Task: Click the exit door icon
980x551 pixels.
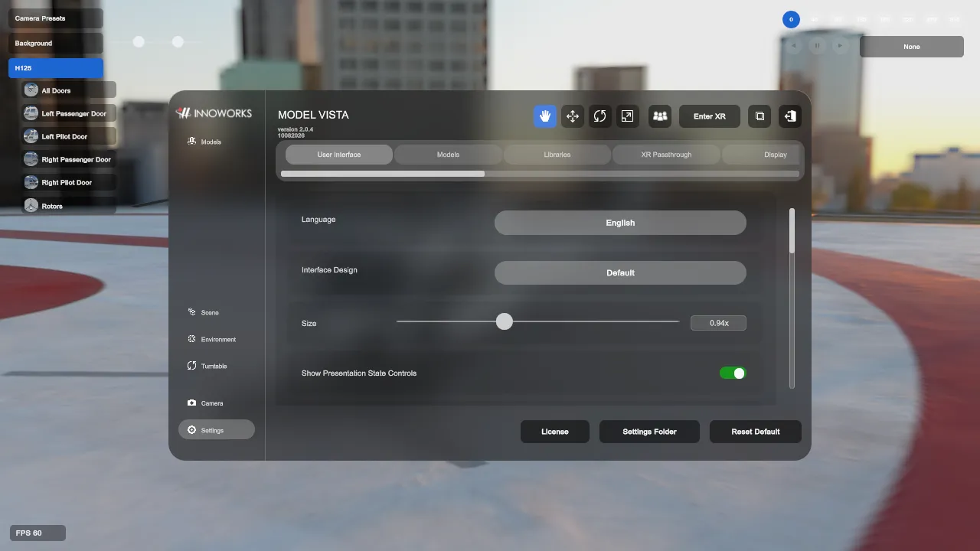Action: (790, 116)
